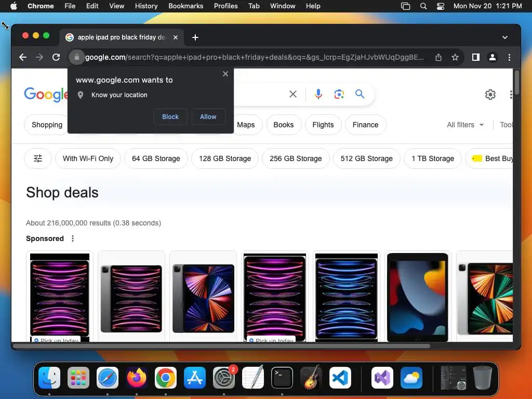Screen dimensions: 532x399
Task: Toggle 256 GB Storage filter
Action: 296,158
